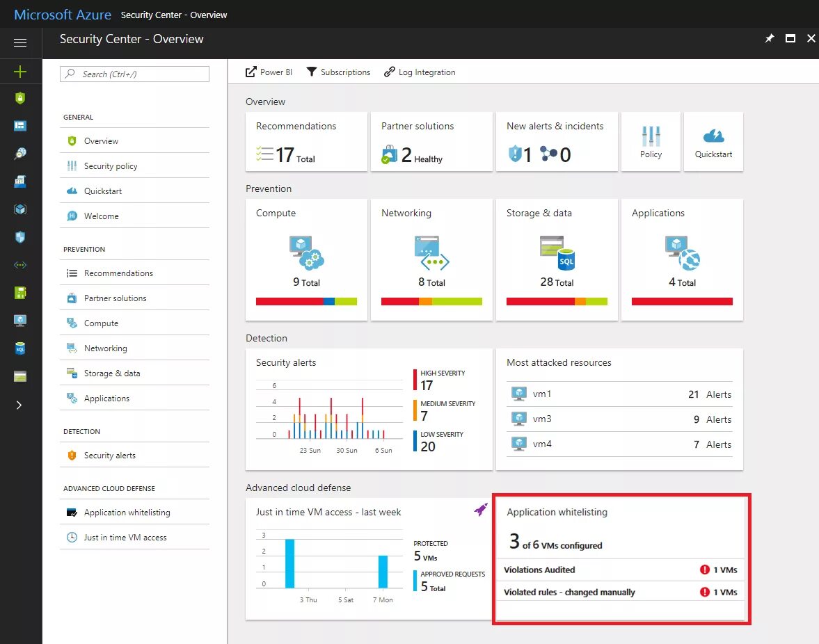Open the hamburger menu icon

[20, 43]
